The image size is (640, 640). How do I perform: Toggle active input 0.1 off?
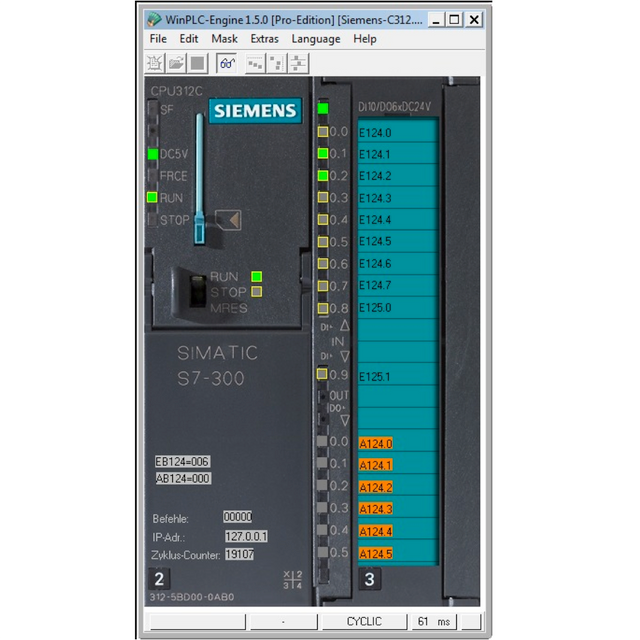[323, 153]
